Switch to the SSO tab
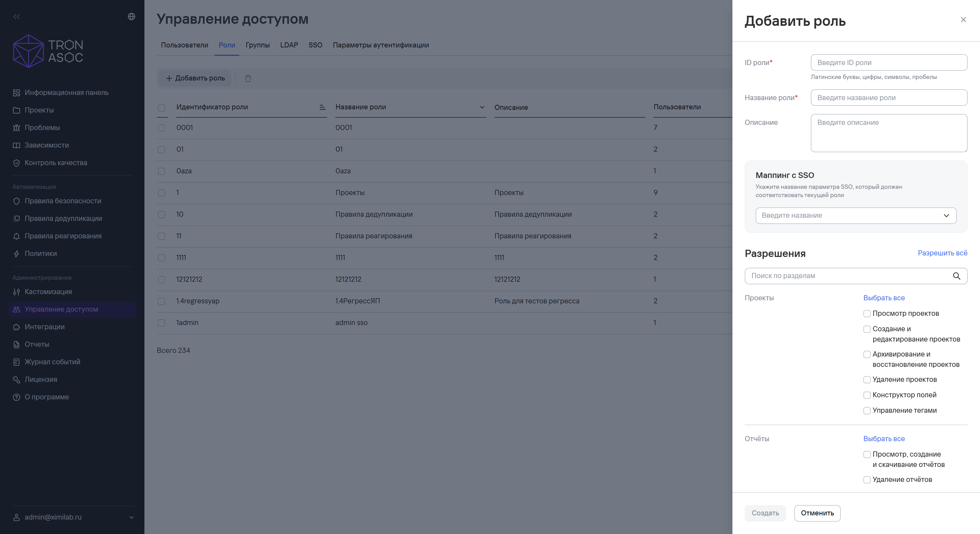The height and width of the screenshot is (534, 980). click(x=315, y=45)
